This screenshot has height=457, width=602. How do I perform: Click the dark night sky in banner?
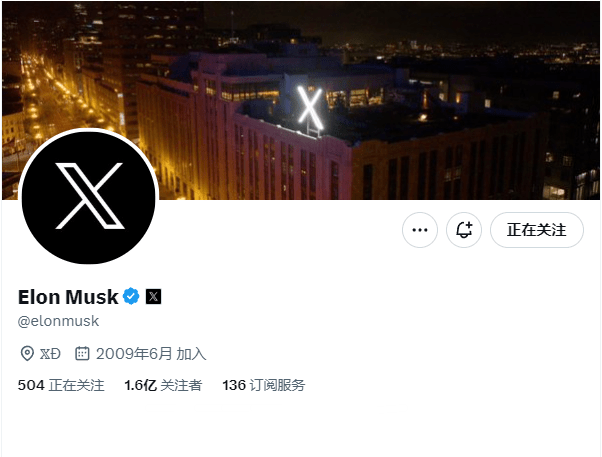(x=422, y=19)
